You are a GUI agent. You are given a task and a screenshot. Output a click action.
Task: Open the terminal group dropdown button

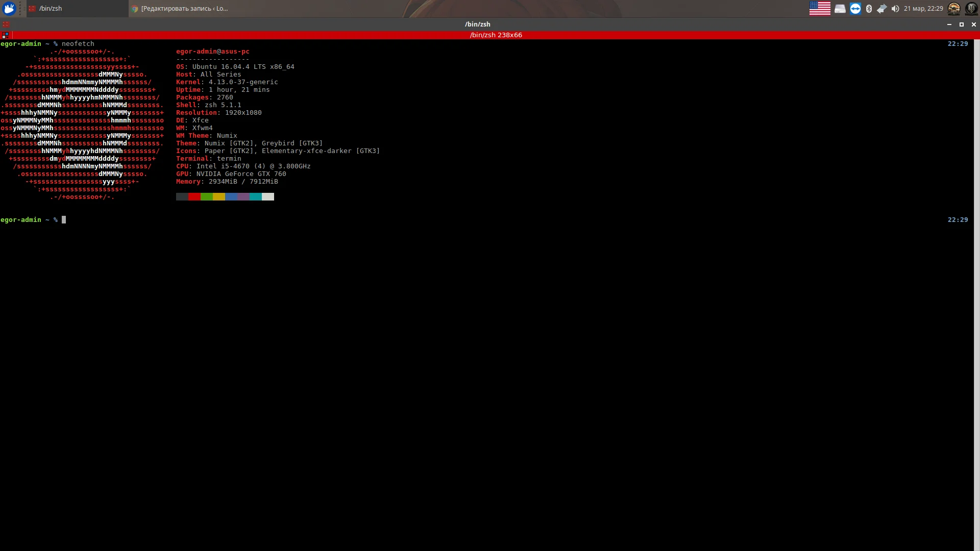point(5,35)
